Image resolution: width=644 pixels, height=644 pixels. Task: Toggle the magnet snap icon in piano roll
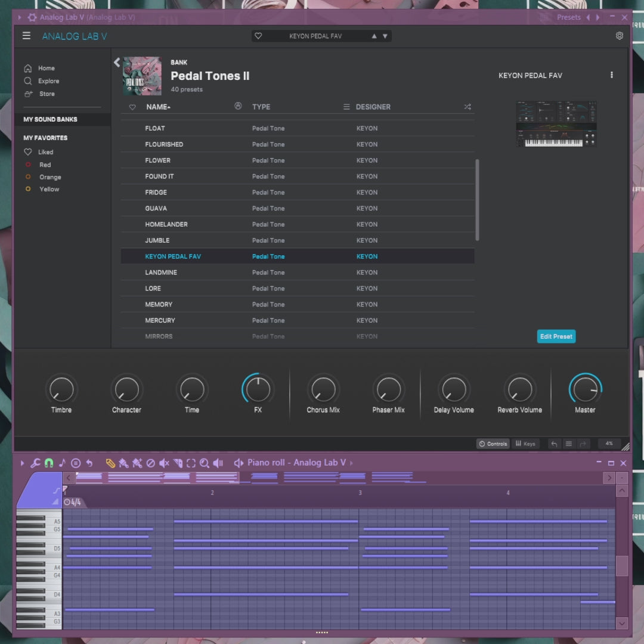(x=49, y=463)
